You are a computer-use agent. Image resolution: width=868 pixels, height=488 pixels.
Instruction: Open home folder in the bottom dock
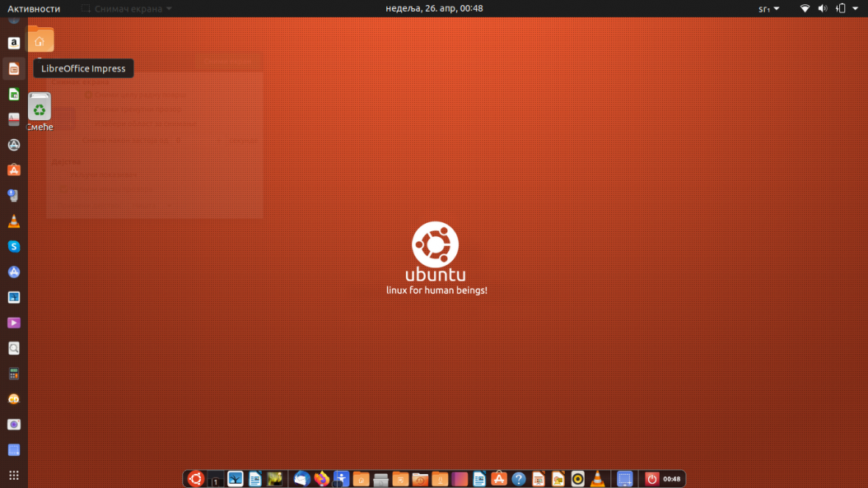click(x=361, y=479)
